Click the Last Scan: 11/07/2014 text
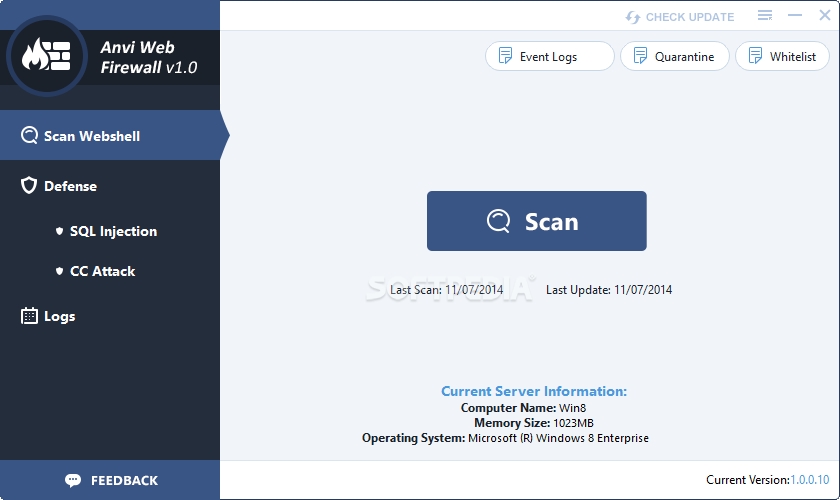 coord(446,290)
